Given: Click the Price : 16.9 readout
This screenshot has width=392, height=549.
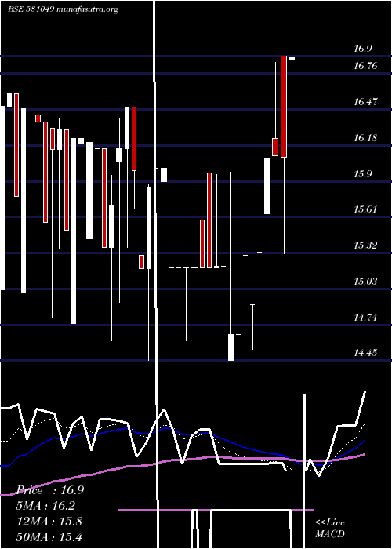Looking at the screenshot, I should click(x=50, y=490).
